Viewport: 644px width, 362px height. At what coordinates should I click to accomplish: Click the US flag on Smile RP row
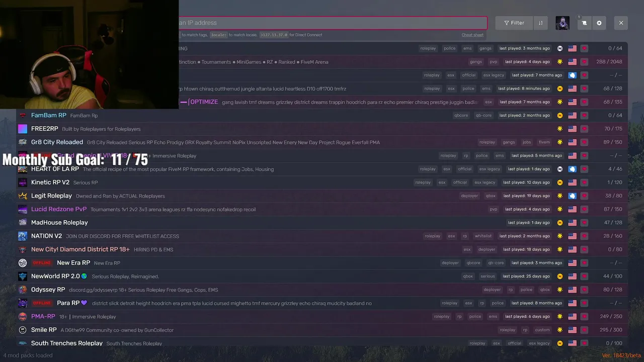[572, 330]
